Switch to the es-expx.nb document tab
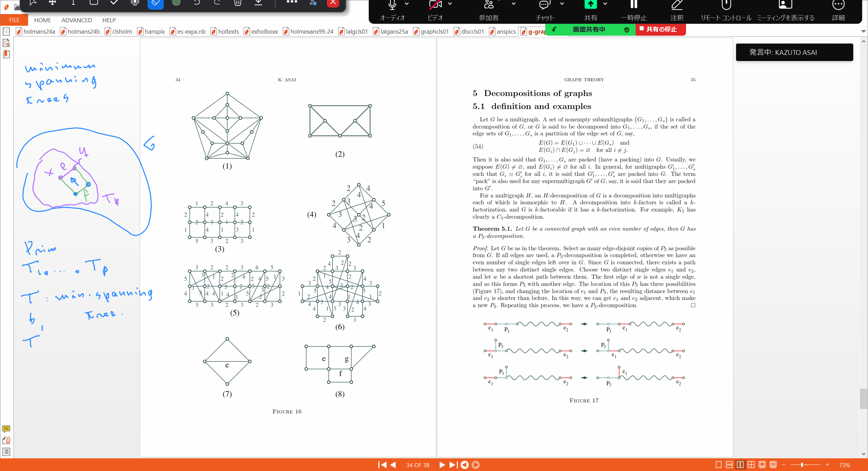Screen dimensions: 868x471 click(188, 32)
